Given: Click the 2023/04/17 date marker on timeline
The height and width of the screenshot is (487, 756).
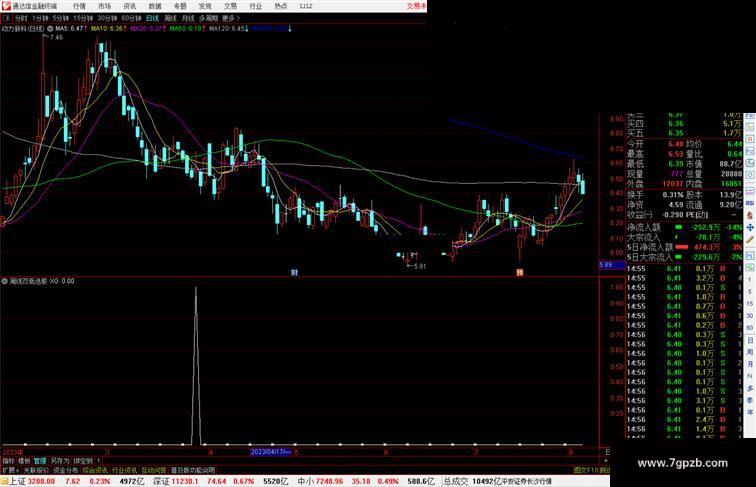Looking at the screenshot, I should tap(270, 452).
